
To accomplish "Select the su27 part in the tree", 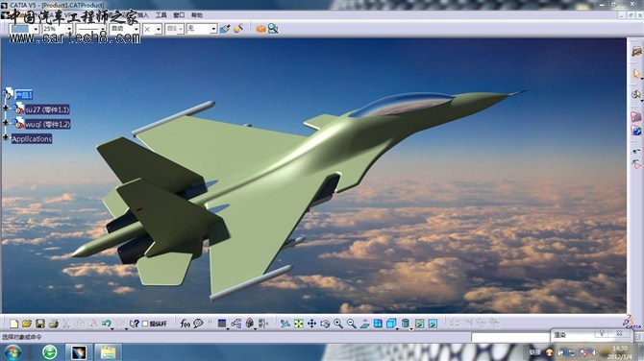I will (x=47, y=109).
